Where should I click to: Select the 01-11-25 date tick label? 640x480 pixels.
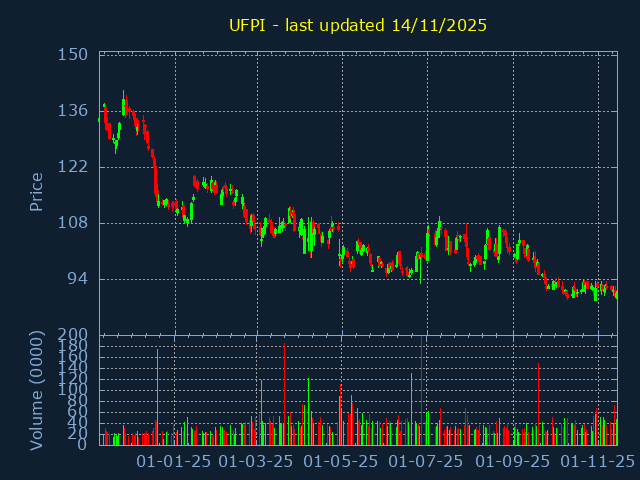pos(597,461)
